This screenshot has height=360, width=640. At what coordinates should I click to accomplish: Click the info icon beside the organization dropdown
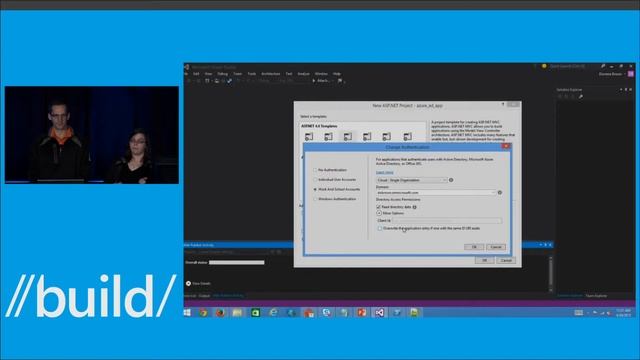pos(451,180)
